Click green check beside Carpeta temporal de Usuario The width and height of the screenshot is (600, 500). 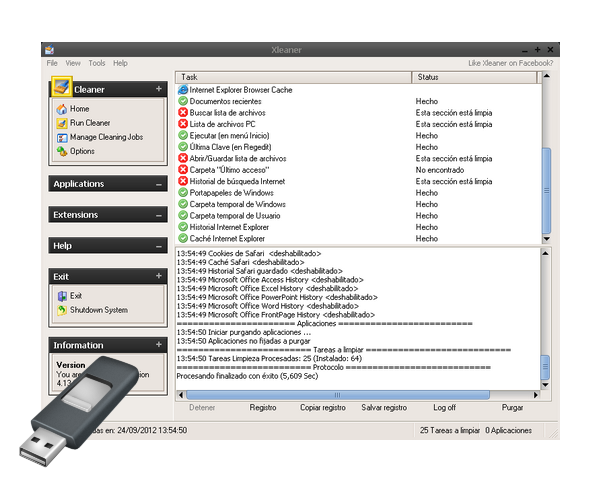[x=183, y=216]
